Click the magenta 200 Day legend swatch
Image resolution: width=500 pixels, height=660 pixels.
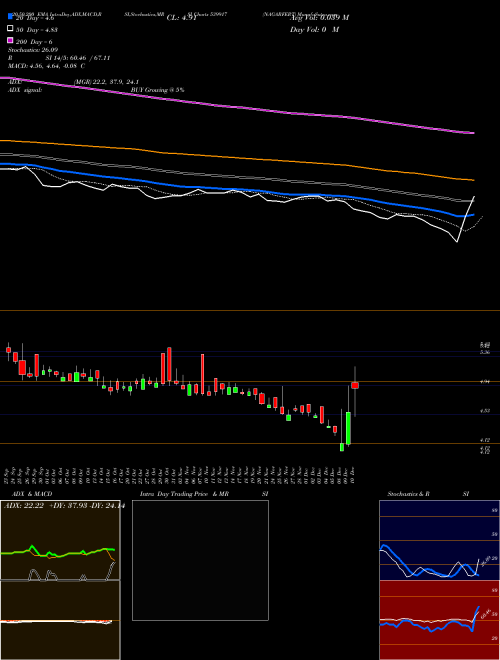click(10, 40)
